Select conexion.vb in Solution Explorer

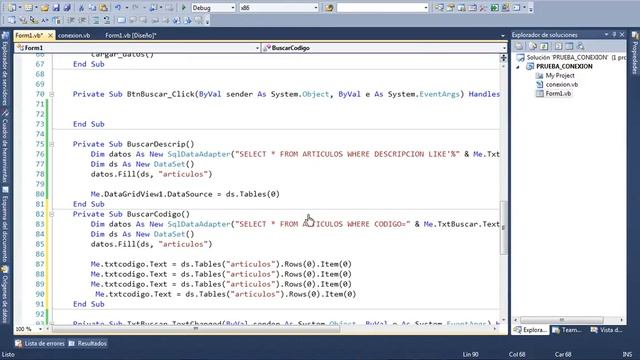pos(557,84)
